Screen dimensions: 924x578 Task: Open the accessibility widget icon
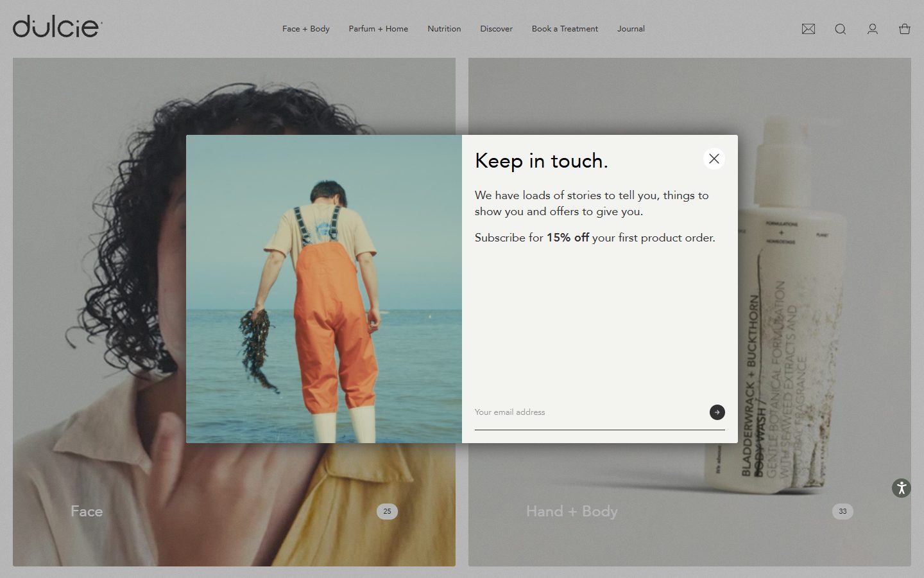tap(902, 488)
